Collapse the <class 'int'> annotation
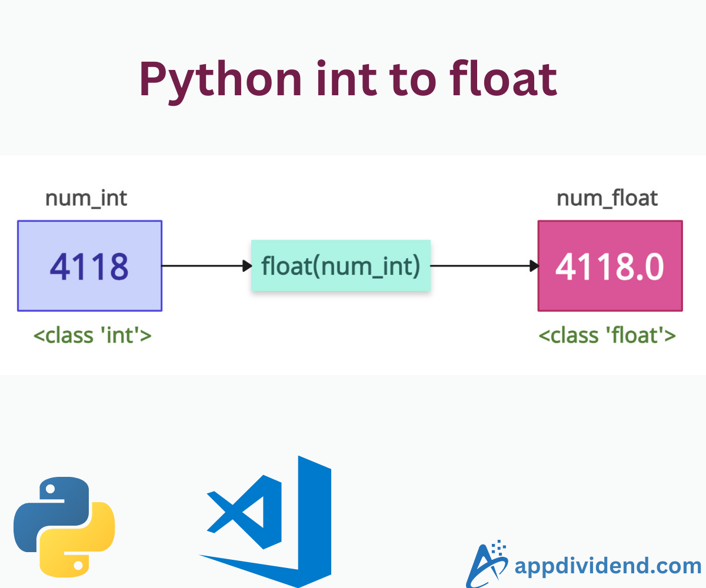Image resolution: width=706 pixels, height=588 pixels. tap(93, 335)
